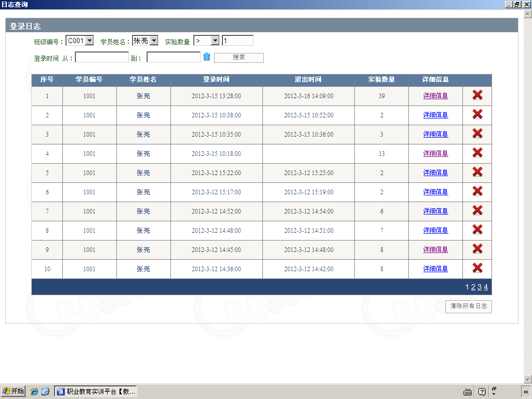Viewport: 532px width, 399px height.
Task: Click the tray keyboard icon
Action: coord(468,392)
